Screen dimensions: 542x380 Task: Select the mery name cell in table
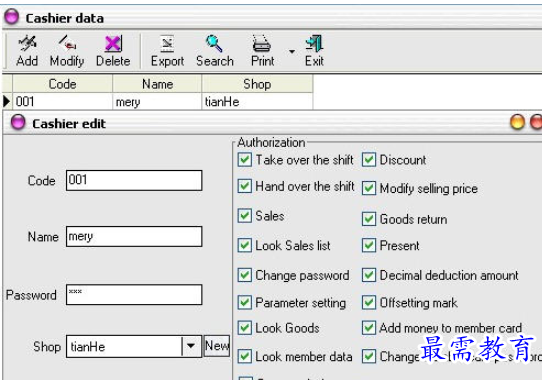point(157,102)
